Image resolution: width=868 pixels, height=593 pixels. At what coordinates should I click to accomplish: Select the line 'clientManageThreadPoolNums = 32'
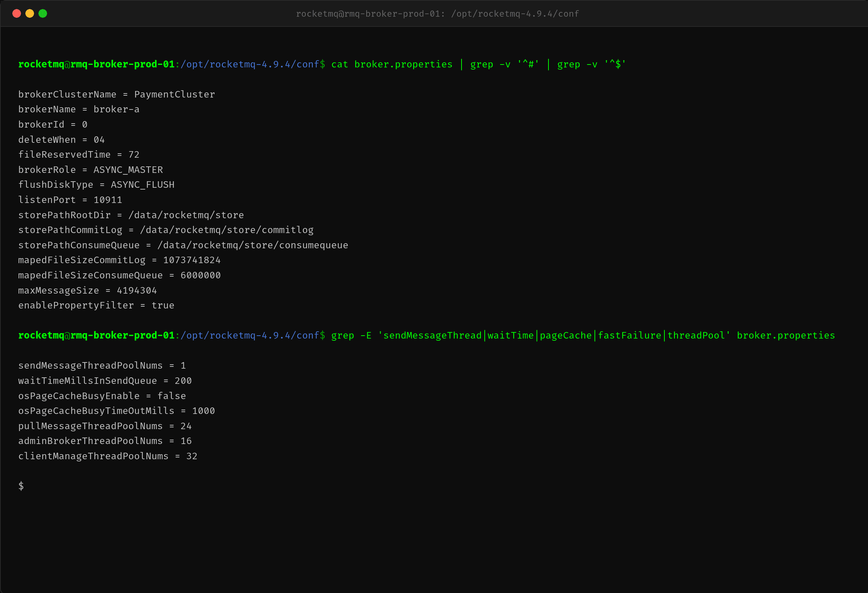pyautogui.click(x=108, y=456)
